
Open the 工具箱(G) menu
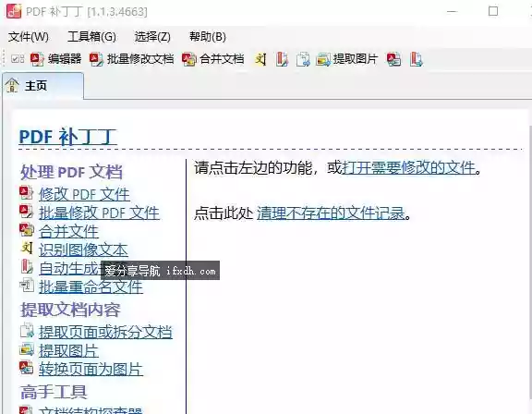coord(91,37)
